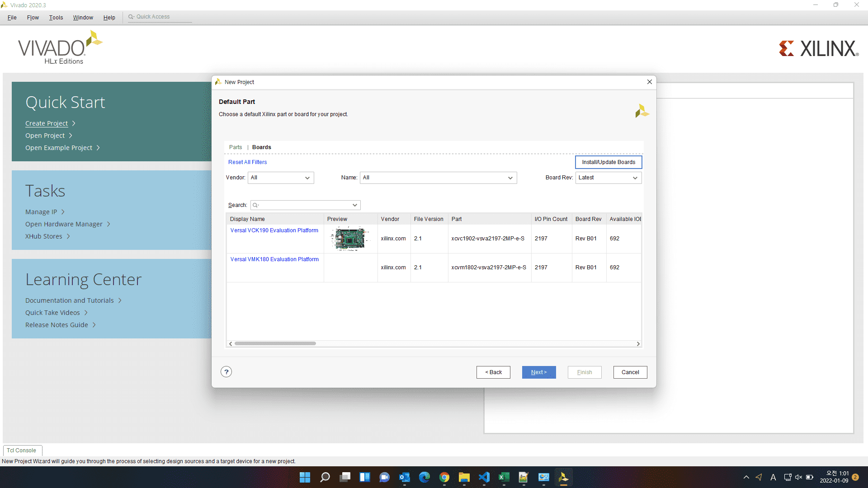Open Microsoft Edge from taskbar
868x488 pixels.
point(425,477)
